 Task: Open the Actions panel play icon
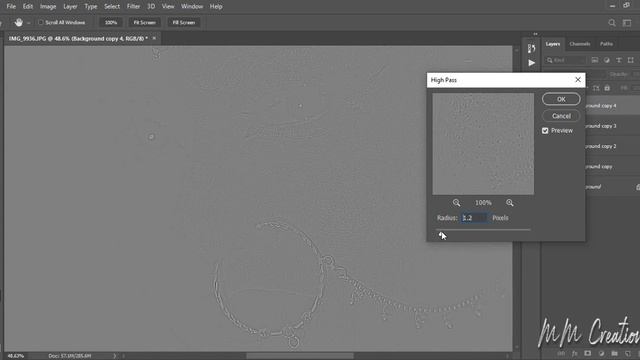click(531, 63)
